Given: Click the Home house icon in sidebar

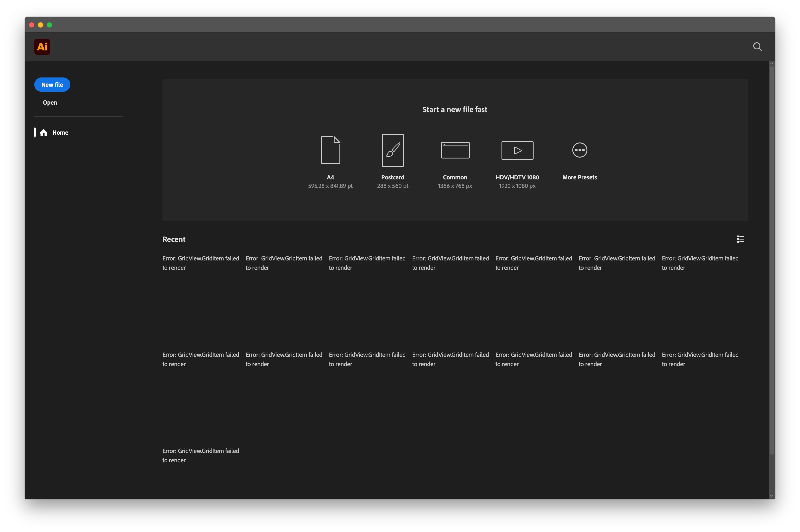Looking at the screenshot, I should pyautogui.click(x=44, y=133).
